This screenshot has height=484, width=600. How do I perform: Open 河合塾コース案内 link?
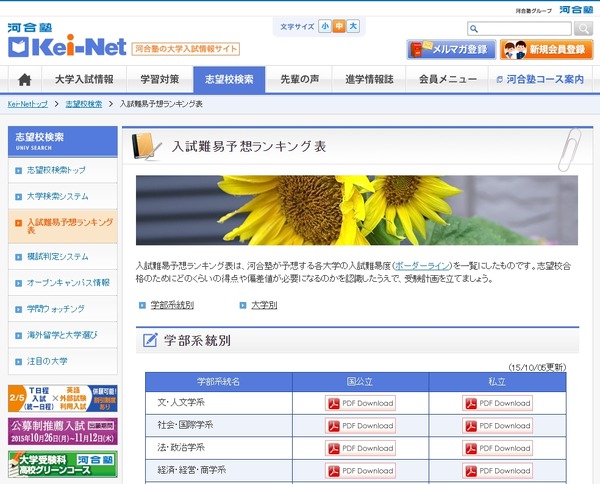[x=540, y=80]
